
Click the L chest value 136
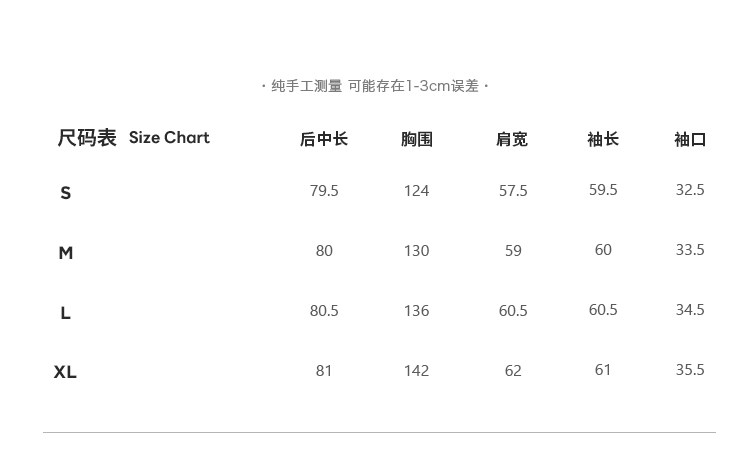click(416, 310)
